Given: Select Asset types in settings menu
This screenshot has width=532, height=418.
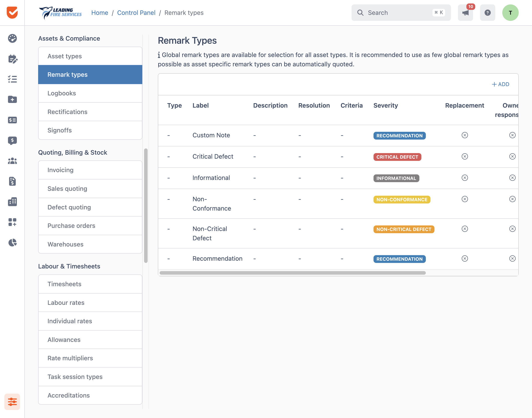Looking at the screenshot, I should pyautogui.click(x=90, y=56).
